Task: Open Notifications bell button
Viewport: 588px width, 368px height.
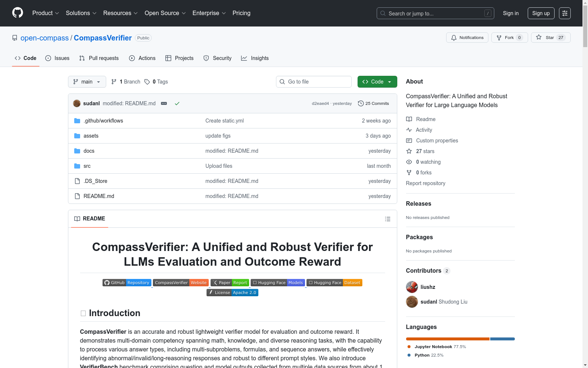Action: (467, 38)
